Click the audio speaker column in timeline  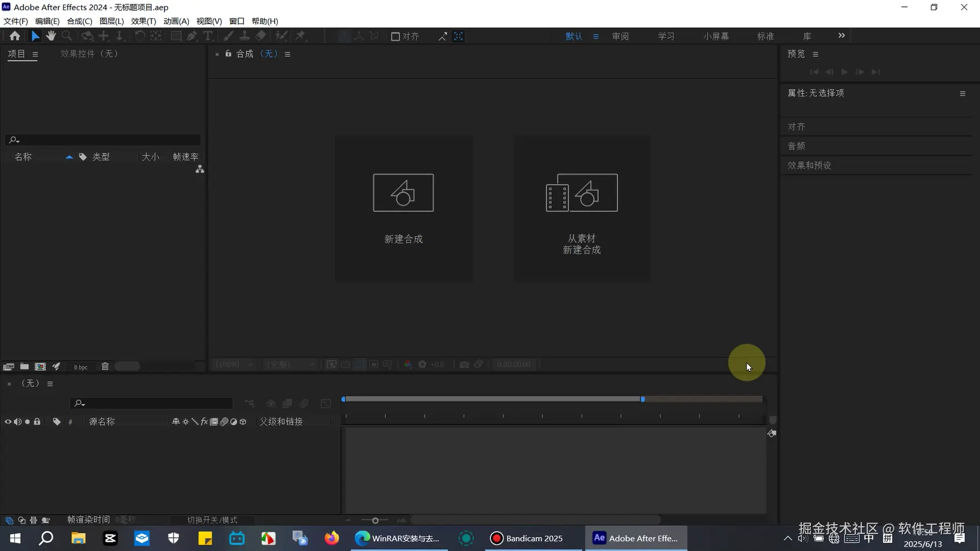[x=18, y=422]
